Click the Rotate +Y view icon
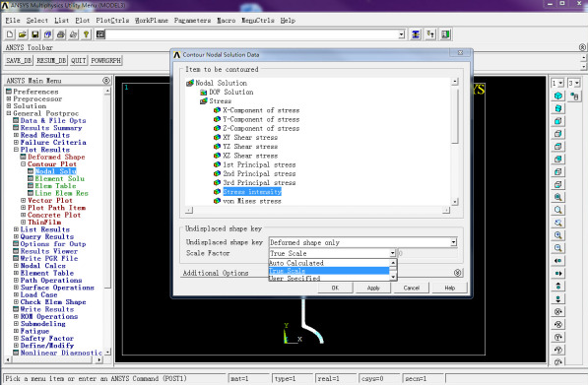588x387 pixels. (x=558, y=337)
